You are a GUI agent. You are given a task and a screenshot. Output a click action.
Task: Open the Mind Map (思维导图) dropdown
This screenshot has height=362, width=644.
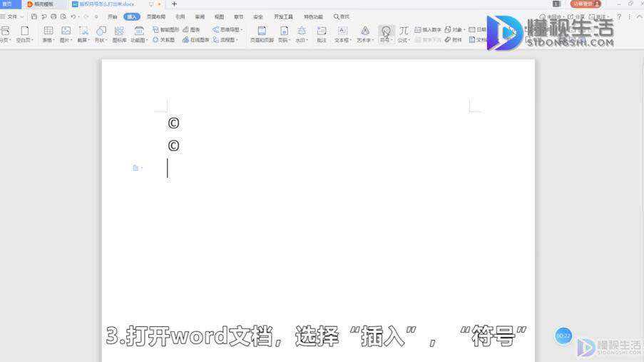click(228, 29)
